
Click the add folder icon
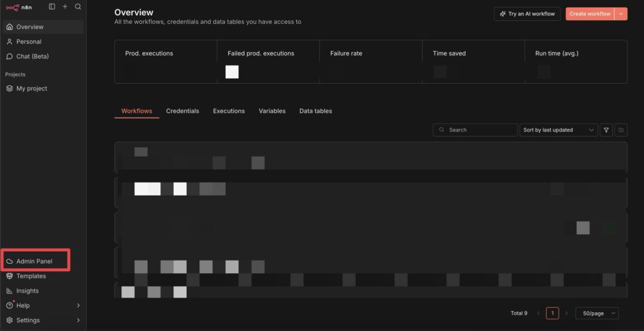(x=621, y=130)
